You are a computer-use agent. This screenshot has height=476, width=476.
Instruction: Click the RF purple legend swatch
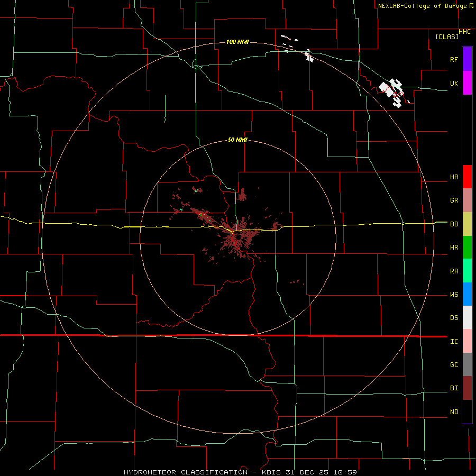pyautogui.click(x=467, y=59)
